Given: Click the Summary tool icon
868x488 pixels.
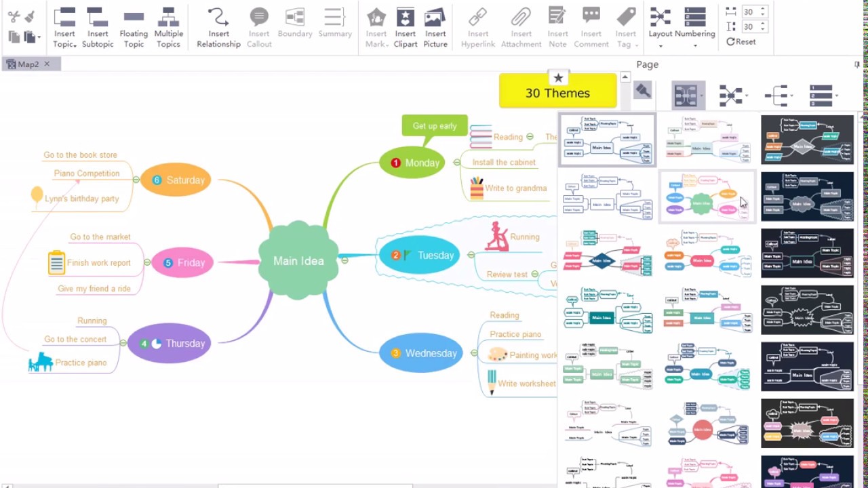Looking at the screenshot, I should (334, 17).
